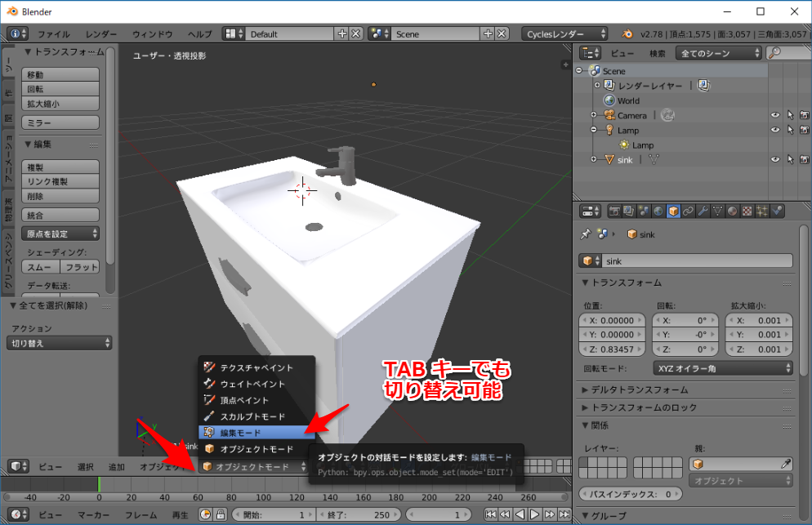
Task: Click the Timeline editor type icon
Action: (19, 514)
